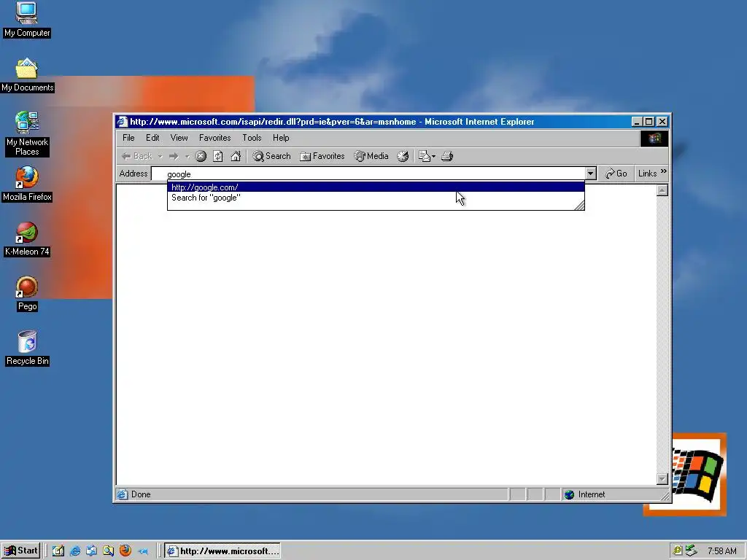747x560 pixels.
Task: Click the Back arrow button
Action: coord(136,156)
